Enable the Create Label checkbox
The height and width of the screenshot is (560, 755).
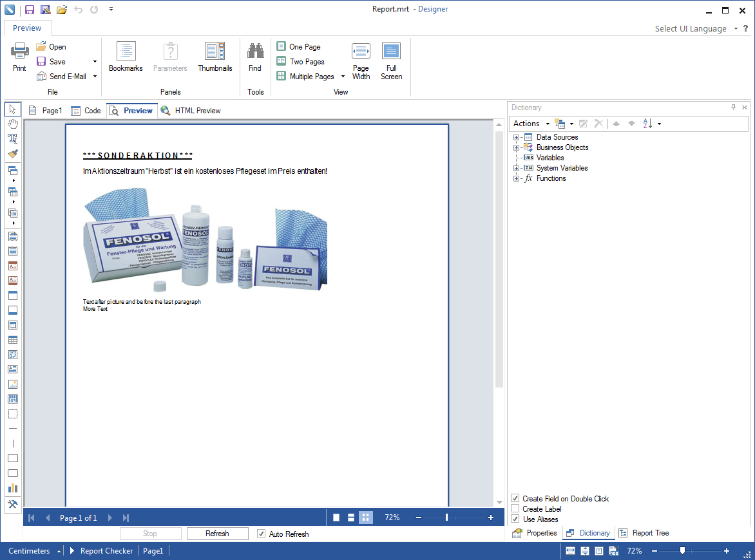tap(515, 509)
